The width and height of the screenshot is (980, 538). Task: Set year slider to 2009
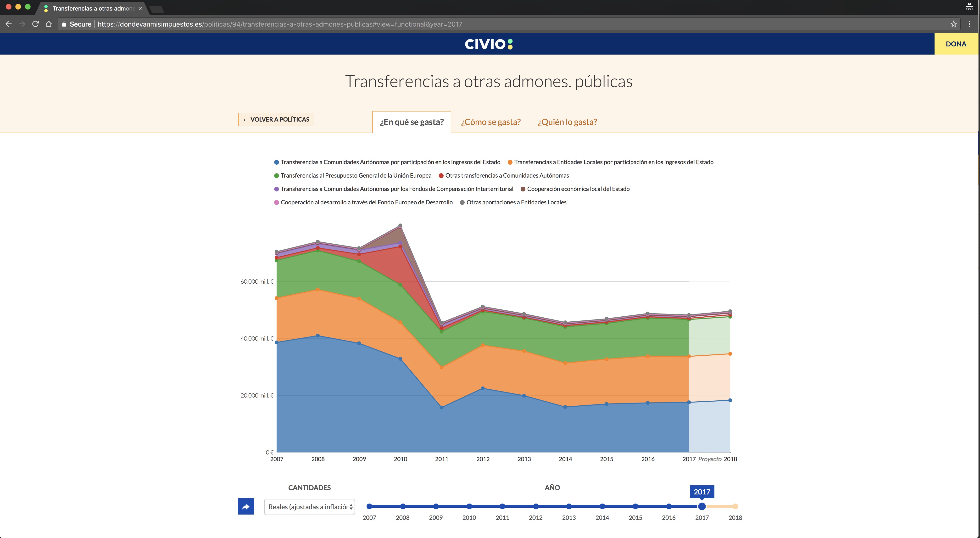[x=436, y=506]
